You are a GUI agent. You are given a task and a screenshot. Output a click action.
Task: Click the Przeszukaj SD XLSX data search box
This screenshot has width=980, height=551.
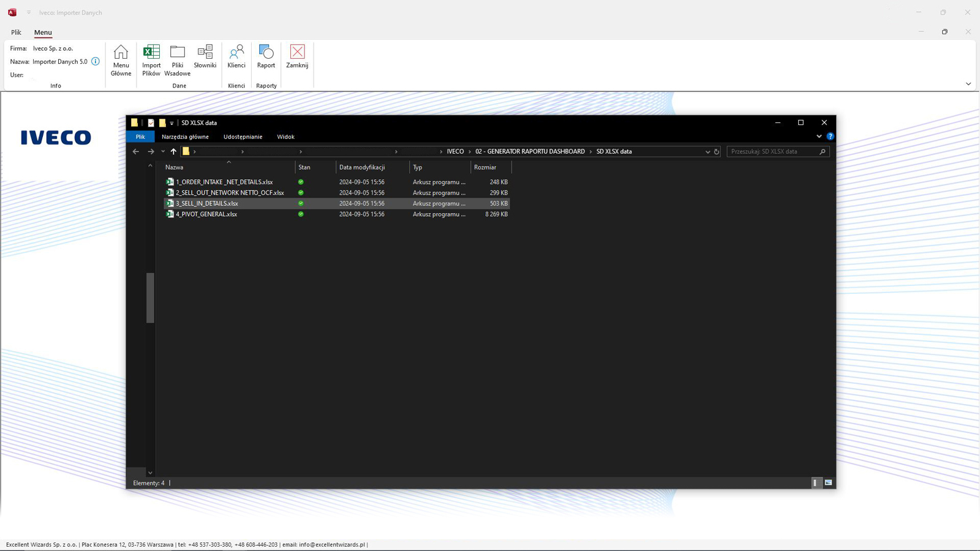(772, 152)
